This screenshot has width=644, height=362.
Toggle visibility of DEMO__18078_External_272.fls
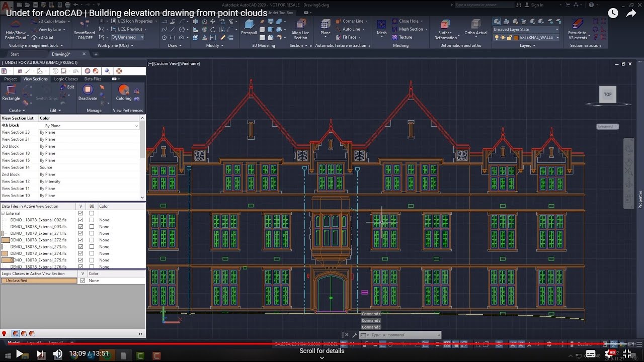pos(80,240)
